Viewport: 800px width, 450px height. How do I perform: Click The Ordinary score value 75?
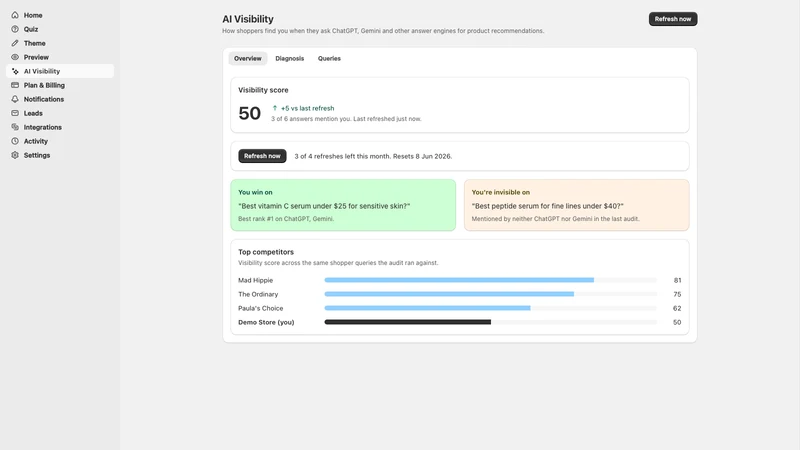(677, 294)
